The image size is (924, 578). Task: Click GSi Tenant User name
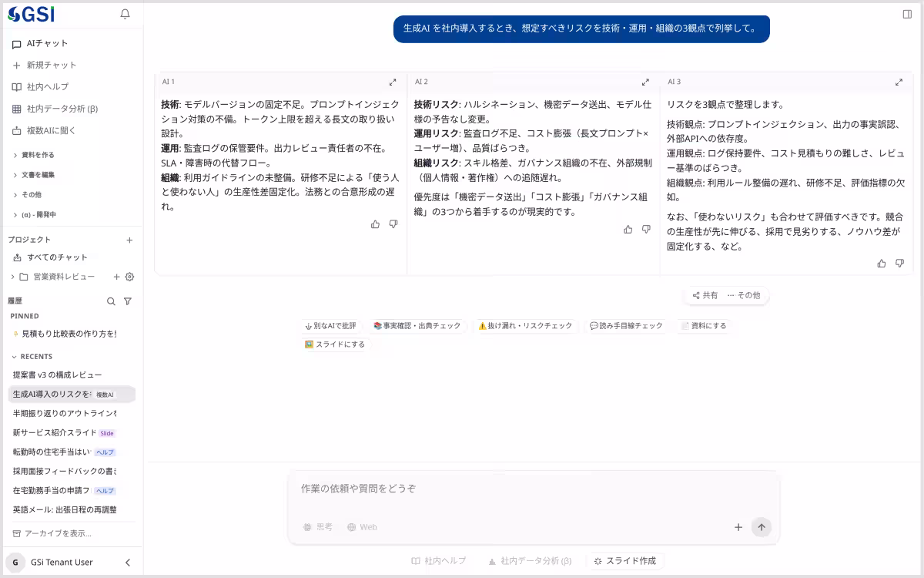(62, 563)
